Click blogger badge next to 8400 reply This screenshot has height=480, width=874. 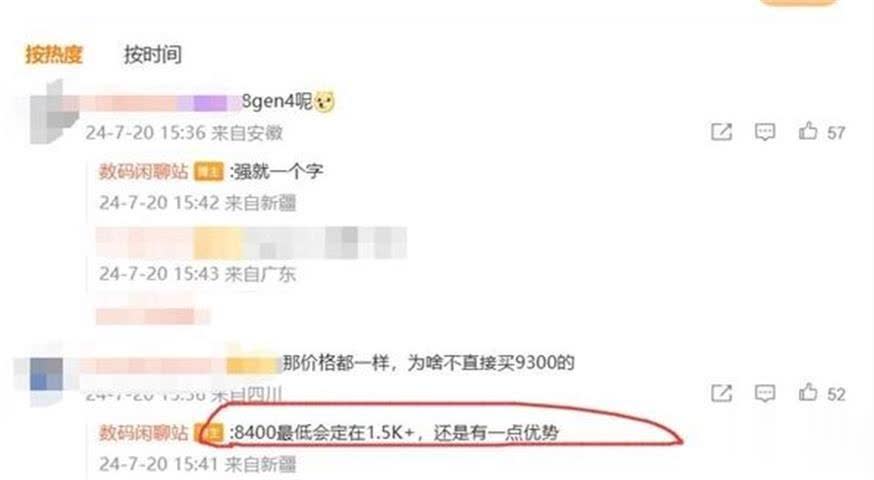tap(208, 433)
